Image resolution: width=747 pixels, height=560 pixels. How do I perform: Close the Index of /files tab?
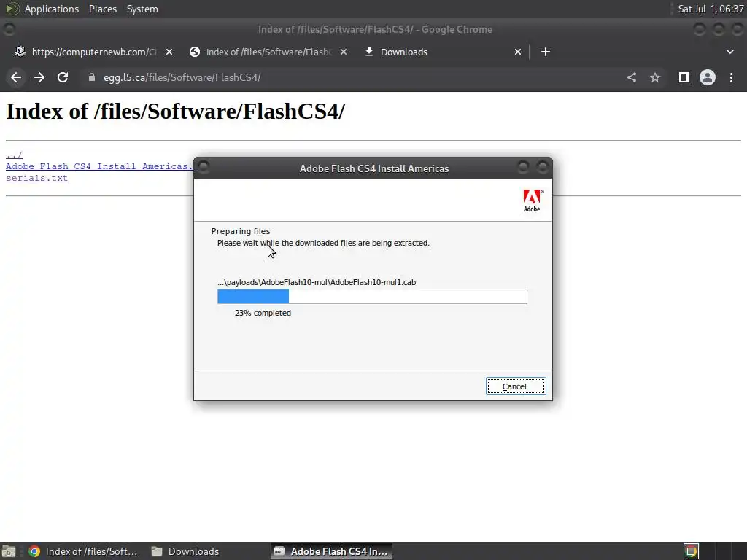[x=344, y=52]
